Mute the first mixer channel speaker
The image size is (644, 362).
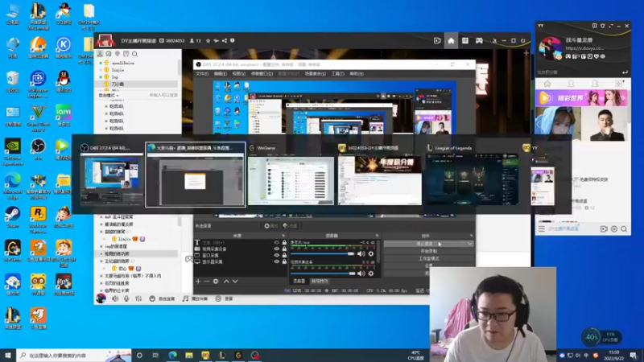361,253
